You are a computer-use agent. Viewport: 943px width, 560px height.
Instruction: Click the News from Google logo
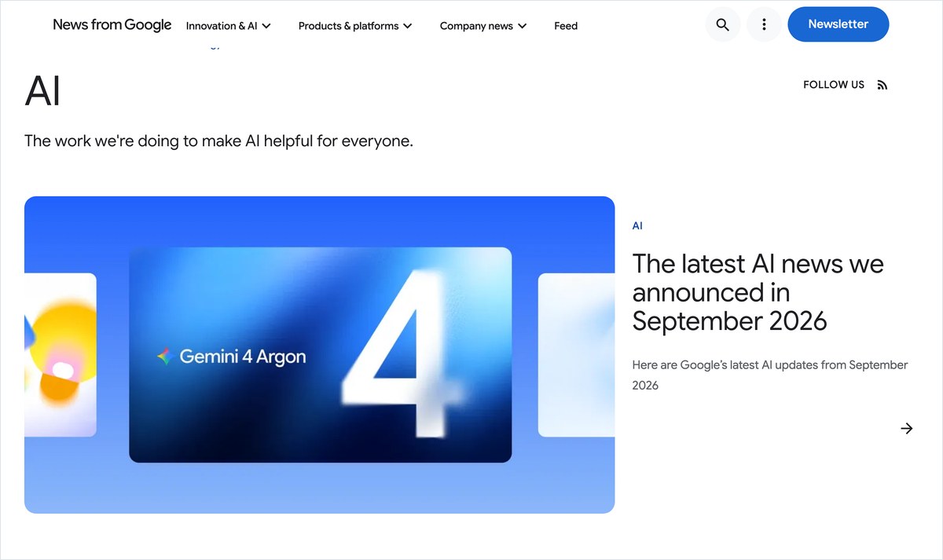coord(112,24)
